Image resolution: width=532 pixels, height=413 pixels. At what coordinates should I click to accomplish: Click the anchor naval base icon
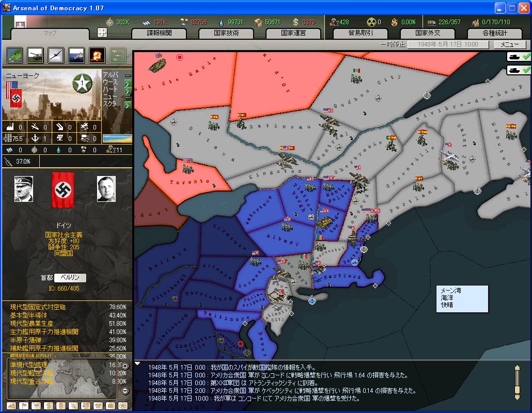[35, 138]
